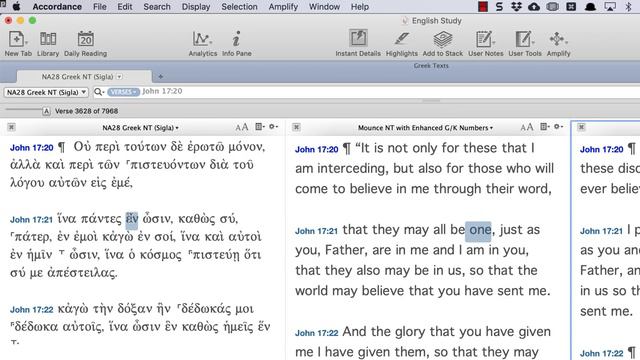This screenshot has width=640, height=360.
Task: Click highlighted Greek word ἓν in John 17:21
Action: (x=132, y=219)
